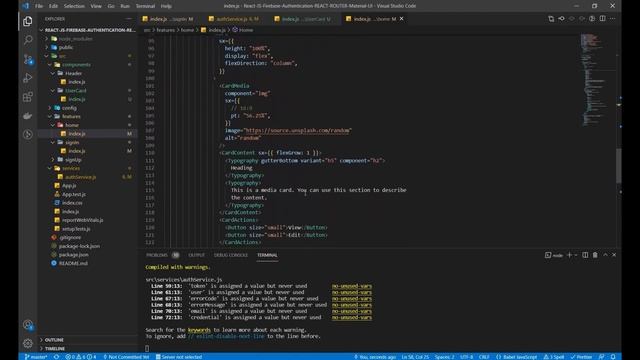This screenshot has width=640, height=360.
Task: Open the Selection menu
Action: (x=74, y=6)
